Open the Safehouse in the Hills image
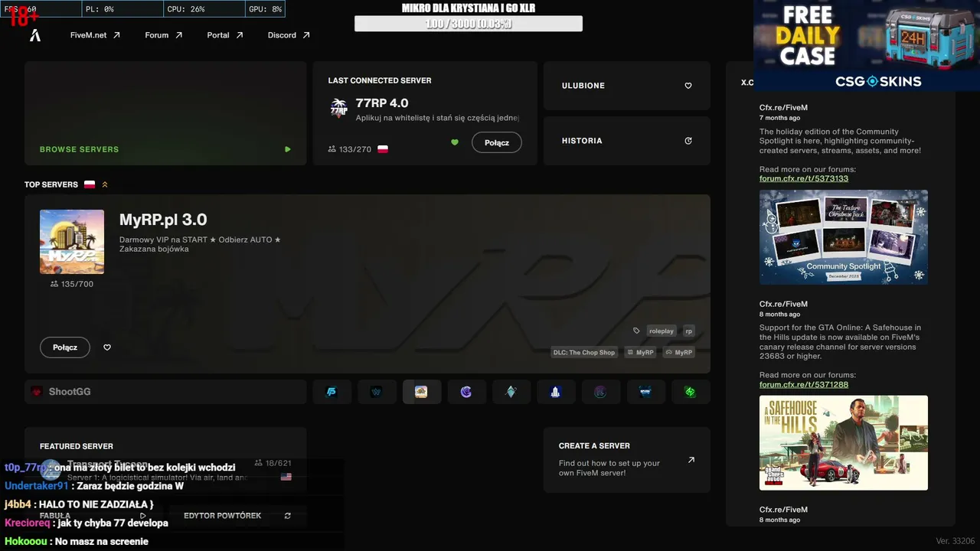Image resolution: width=980 pixels, height=551 pixels. click(844, 443)
